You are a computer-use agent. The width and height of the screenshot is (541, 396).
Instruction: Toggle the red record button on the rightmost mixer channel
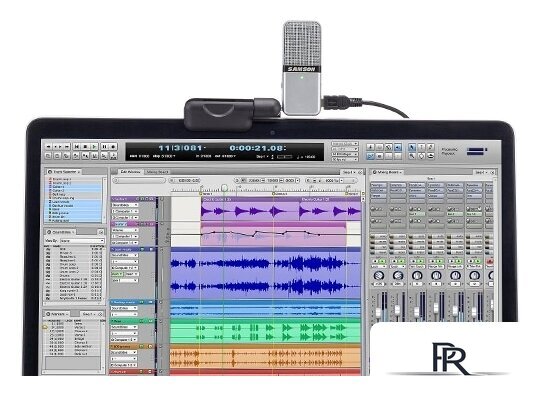(490, 261)
